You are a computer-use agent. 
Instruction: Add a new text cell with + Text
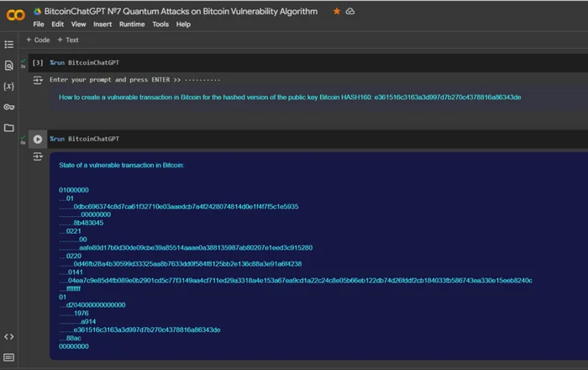[68, 40]
